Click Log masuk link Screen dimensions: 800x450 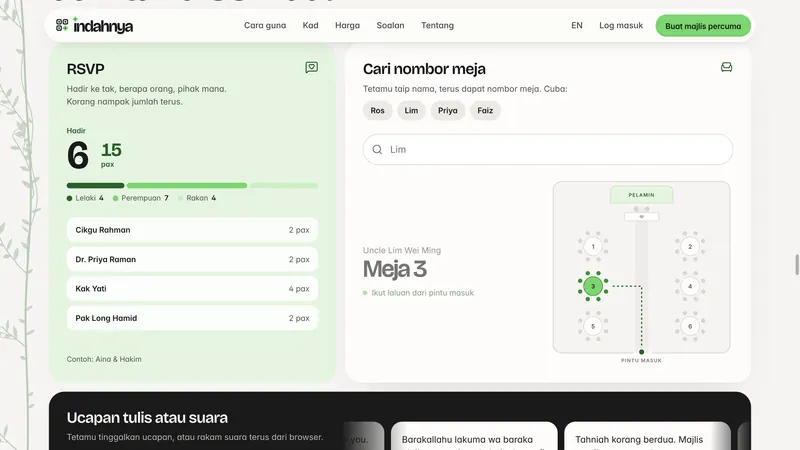621,26
